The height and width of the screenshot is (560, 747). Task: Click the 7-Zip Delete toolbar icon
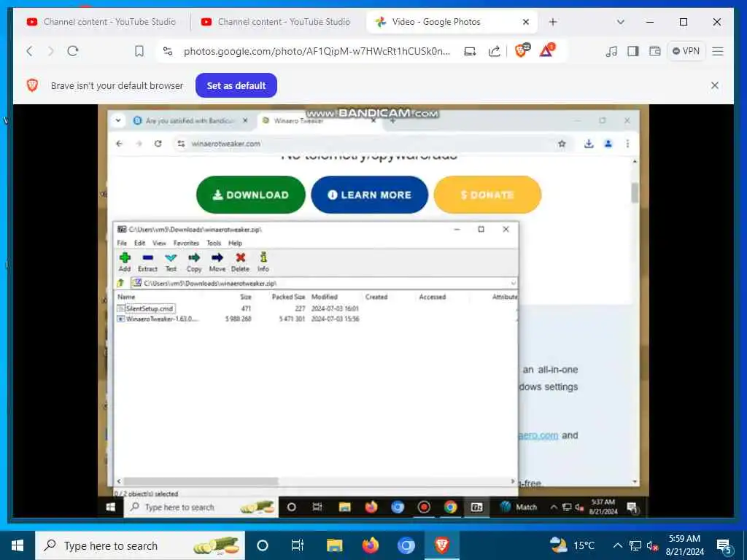click(x=241, y=262)
